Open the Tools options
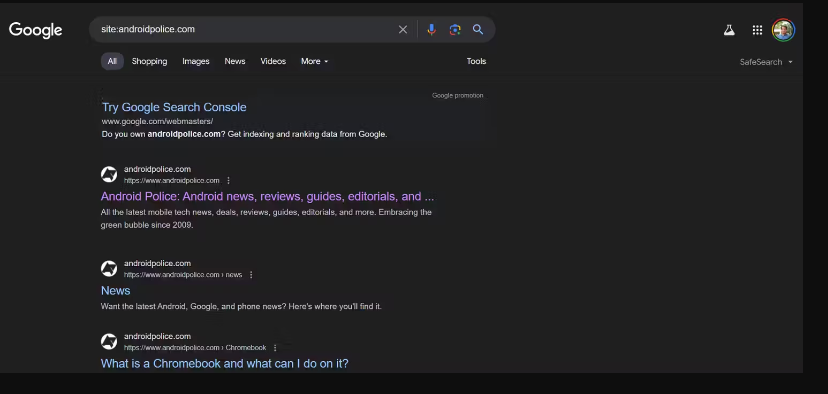The height and width of the screenshot is (394, 828). [x=476, y=61]
